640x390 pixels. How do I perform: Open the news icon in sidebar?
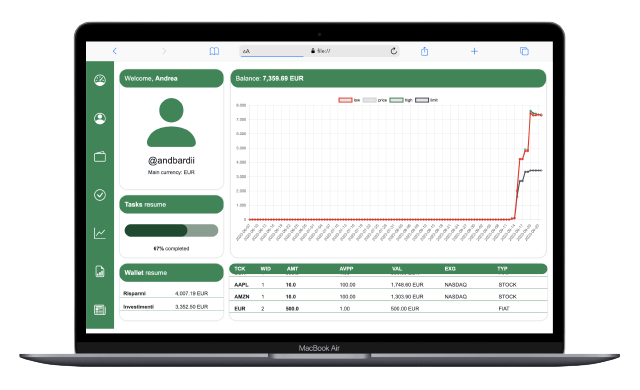[x=100, y=310]
